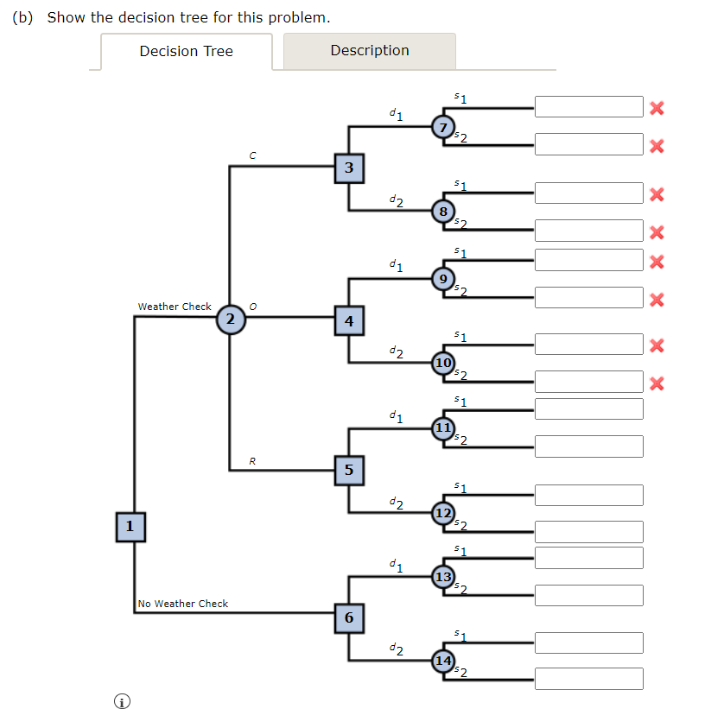Select decision node 3 on the C branch

(348, 168)
